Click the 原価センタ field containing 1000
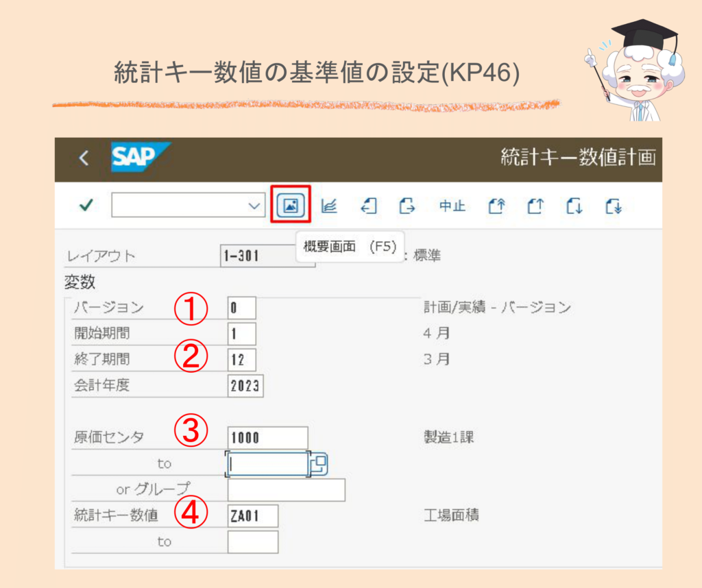702x588 pixels. pos(267,437)
